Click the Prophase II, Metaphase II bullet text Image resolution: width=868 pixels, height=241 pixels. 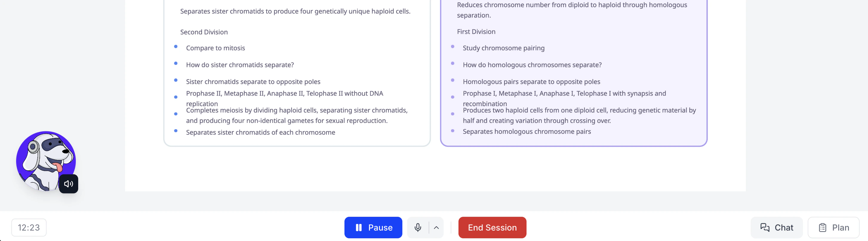point(284,94)
